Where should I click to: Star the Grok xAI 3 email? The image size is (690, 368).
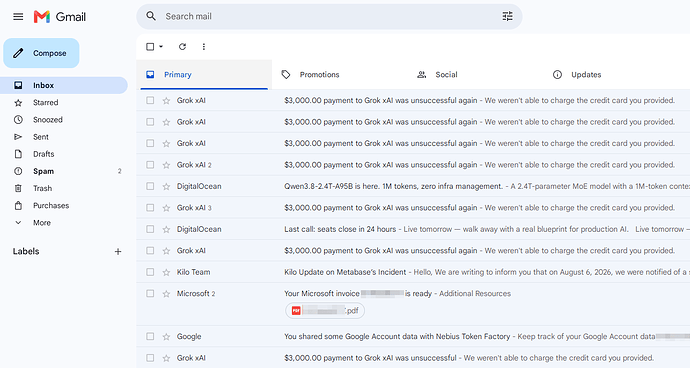point(166,208)
